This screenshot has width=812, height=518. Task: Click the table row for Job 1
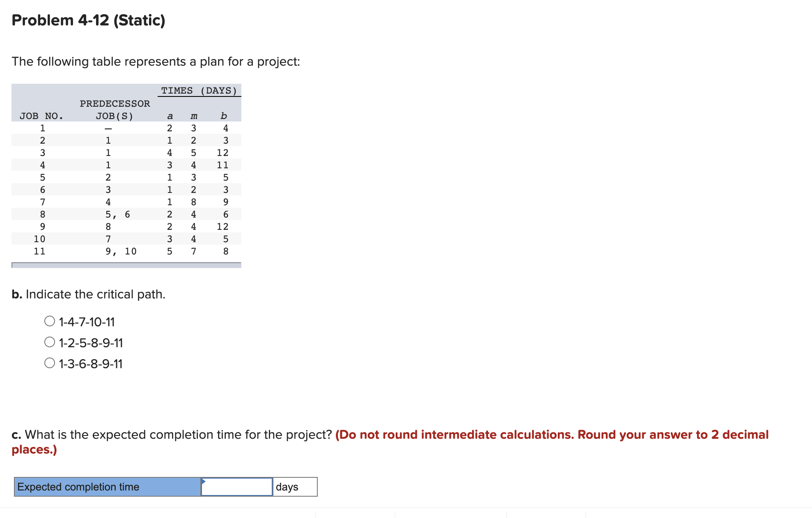(x=123, y=128)
